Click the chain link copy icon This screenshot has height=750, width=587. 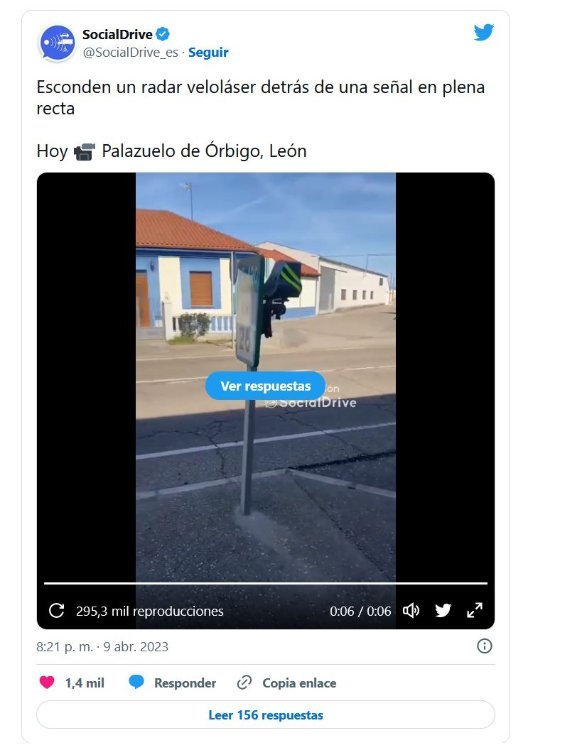(244, 683)
